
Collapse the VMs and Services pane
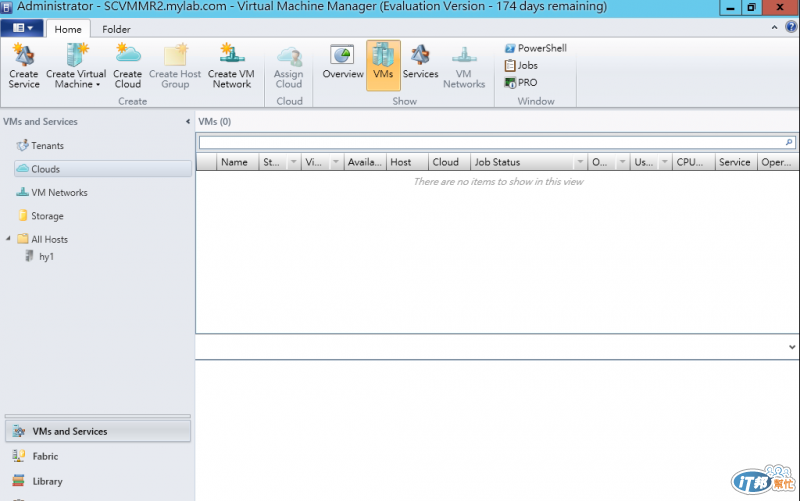188,121
